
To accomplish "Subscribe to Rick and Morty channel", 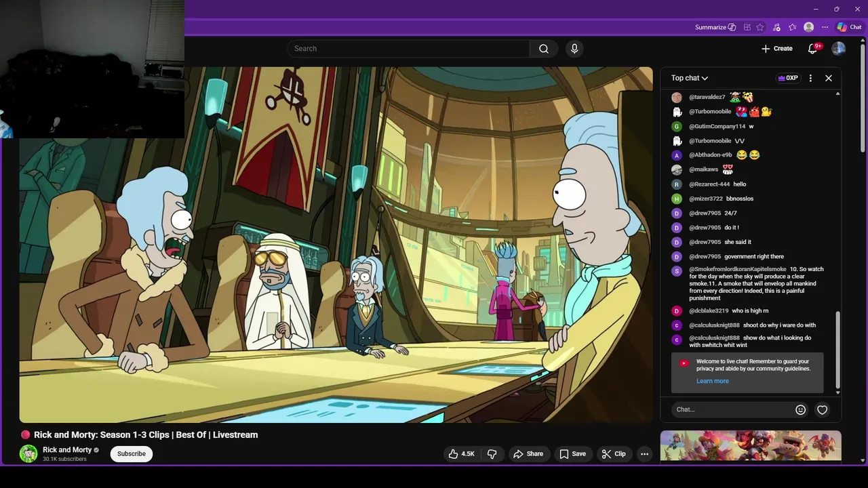I will pos(132,453).
